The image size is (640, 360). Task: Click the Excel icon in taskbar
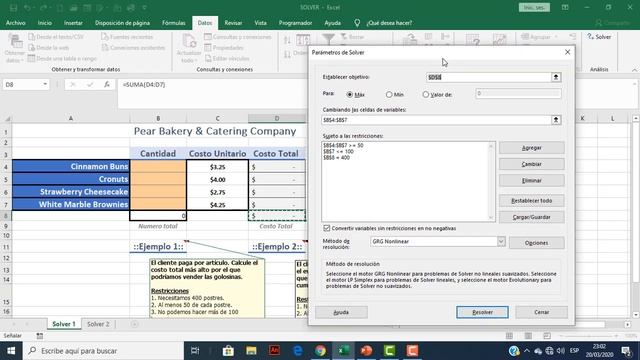click(x=343, y=351)
